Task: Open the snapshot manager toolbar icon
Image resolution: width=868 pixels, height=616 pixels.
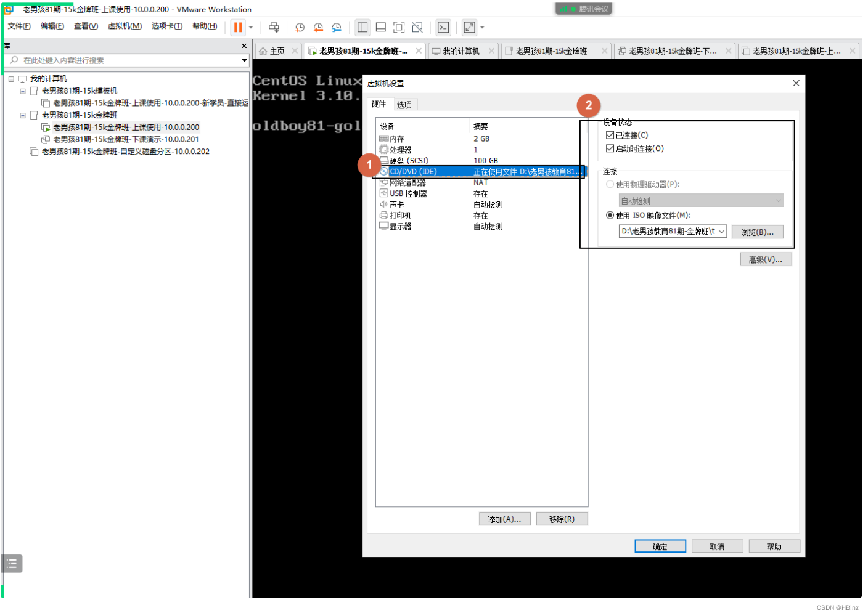Action: point(337,27)
